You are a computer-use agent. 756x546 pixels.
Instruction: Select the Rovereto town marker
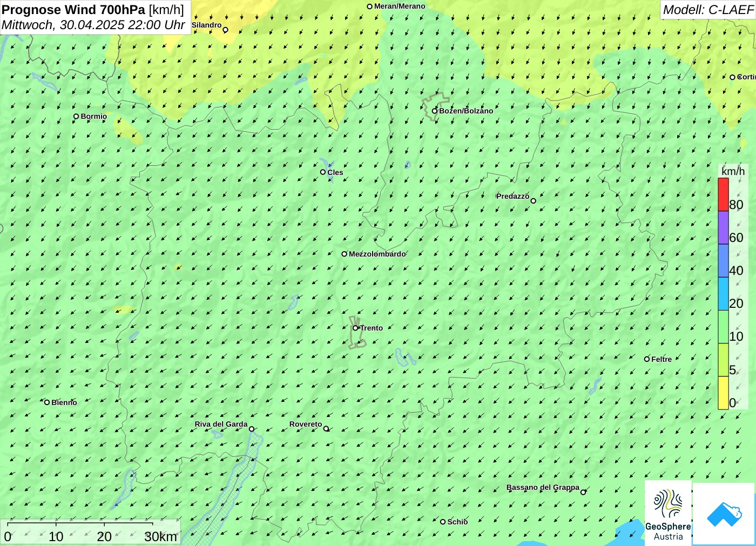pos(326,429)
